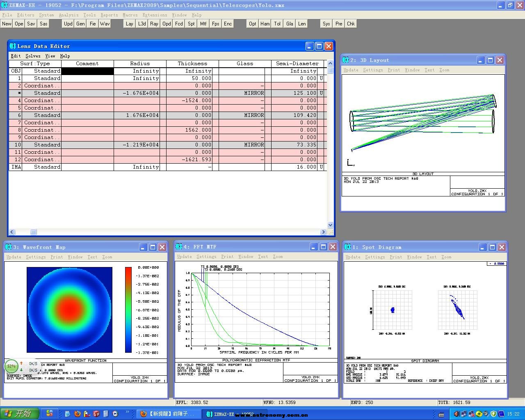Viewport: 525px width, 420px height.
Task: Open Wavelength data with the Wav button
Action: tap(105, 24)
